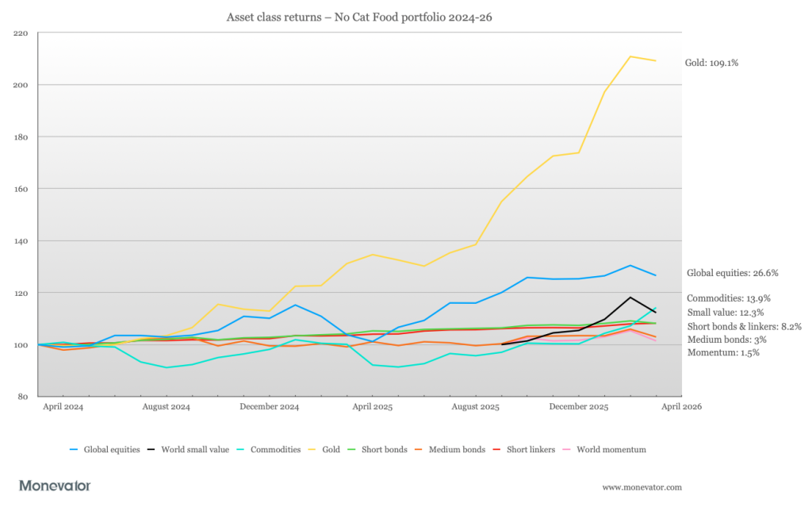The width and height of the screenshot is (812, 511).
Task: Click the 'Commodities: 13.9%' annotation
Action: pyautogui.click(x=729, y=299)
